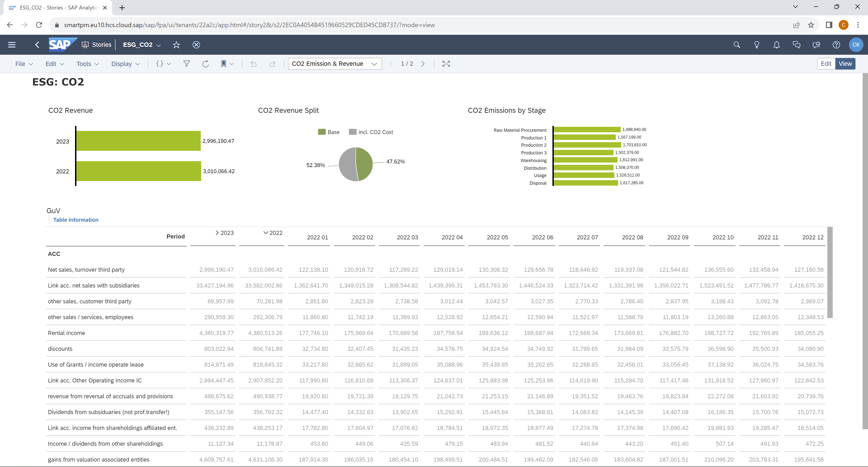Open the search in the top toolbar
The height and width of the screenshot is (467, 868).
tap(737, 45)
